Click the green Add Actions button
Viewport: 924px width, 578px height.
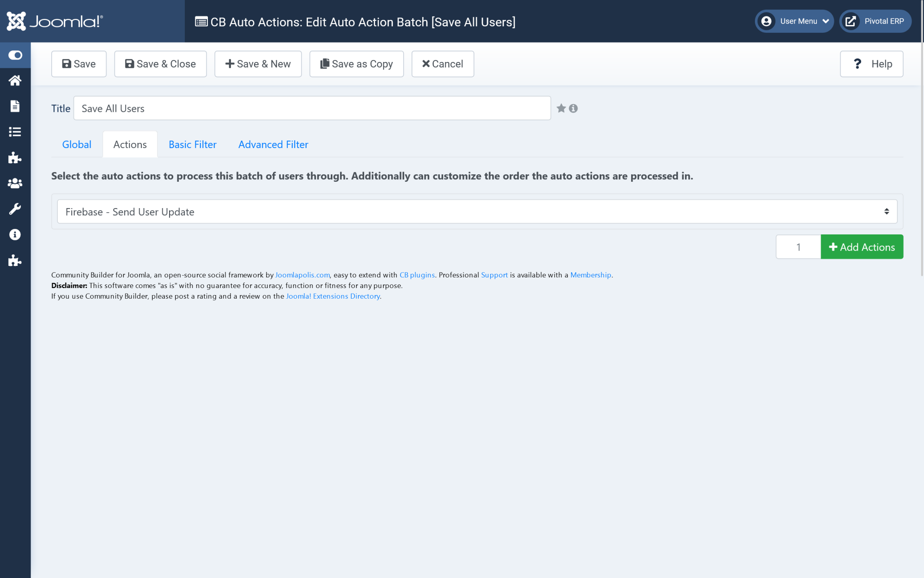862,247
